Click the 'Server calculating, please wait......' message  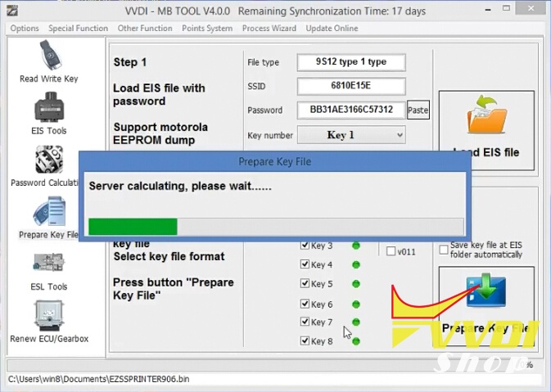coord(180,186)
